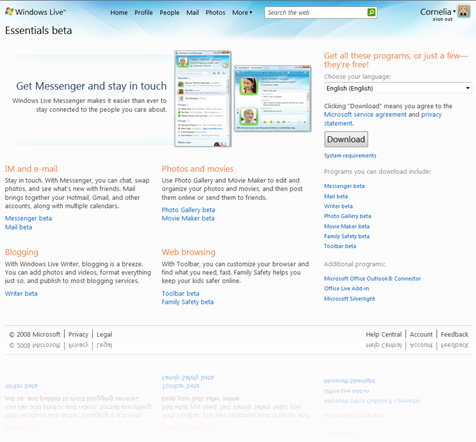The image size is (476, 442).
Task: Open Mail beta under IM and e-mail
Action: pyautogui.click(x=18, y=227)
